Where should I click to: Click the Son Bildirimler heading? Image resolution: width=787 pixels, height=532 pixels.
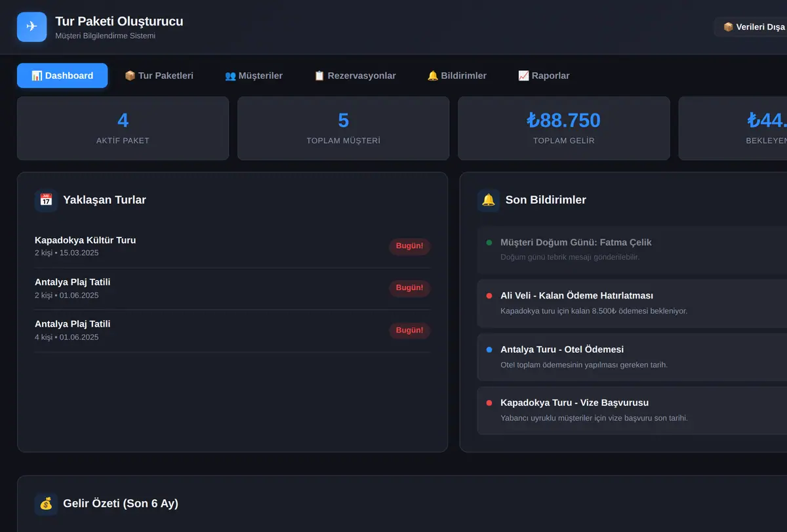(x=546, y=200)
